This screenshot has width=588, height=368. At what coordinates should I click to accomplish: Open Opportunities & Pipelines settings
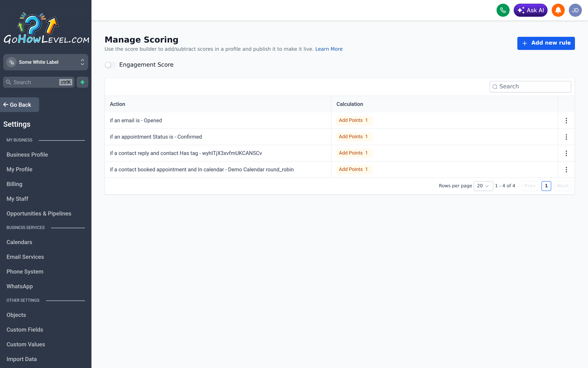(x=39, y=213)
